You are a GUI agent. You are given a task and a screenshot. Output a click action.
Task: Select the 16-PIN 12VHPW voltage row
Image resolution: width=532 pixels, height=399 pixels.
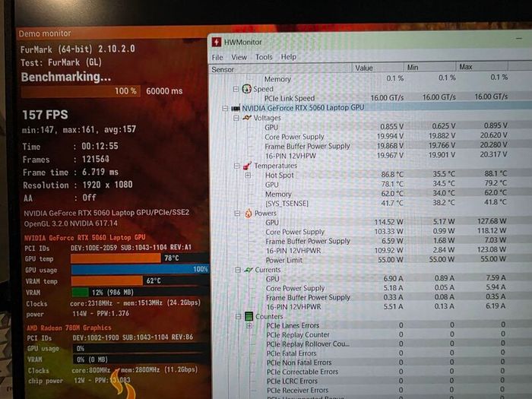point(372,155)
